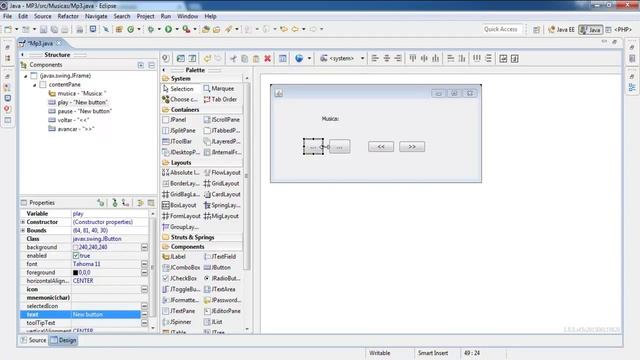Click the Space equally horizontally icon

[477, 58]
